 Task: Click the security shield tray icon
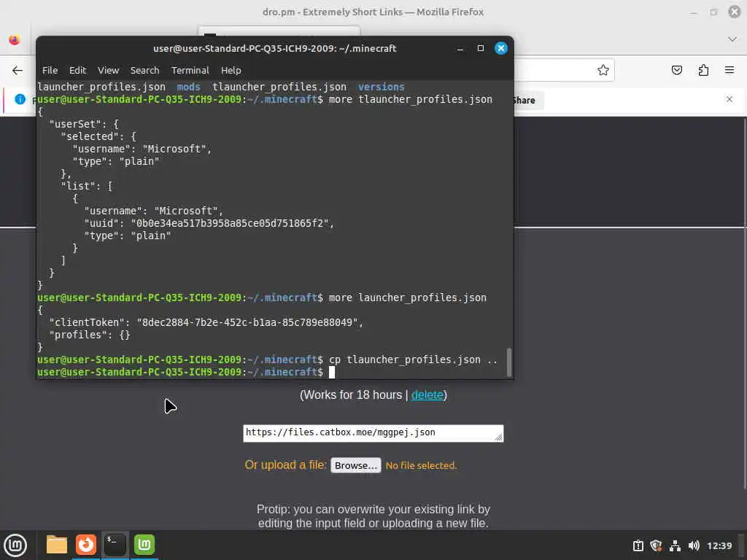coord(656,545)
